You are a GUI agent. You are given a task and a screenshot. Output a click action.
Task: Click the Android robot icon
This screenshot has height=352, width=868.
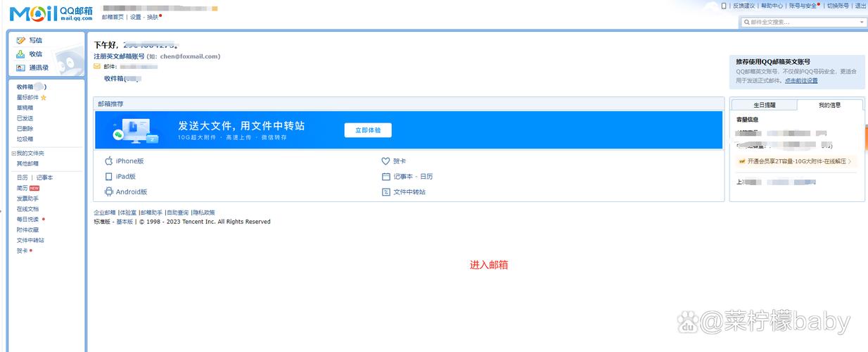click(x=109, y=191)
